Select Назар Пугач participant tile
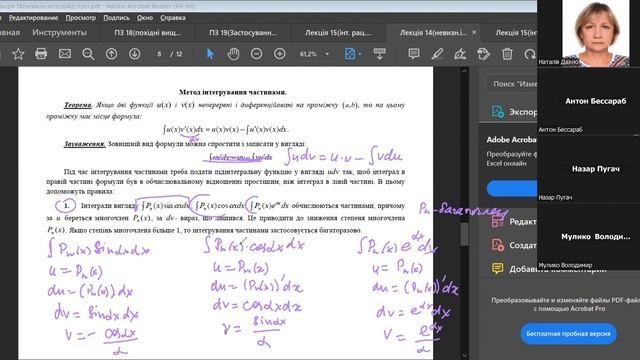Viewport: 640px width, 360px height. click(588, 169)
